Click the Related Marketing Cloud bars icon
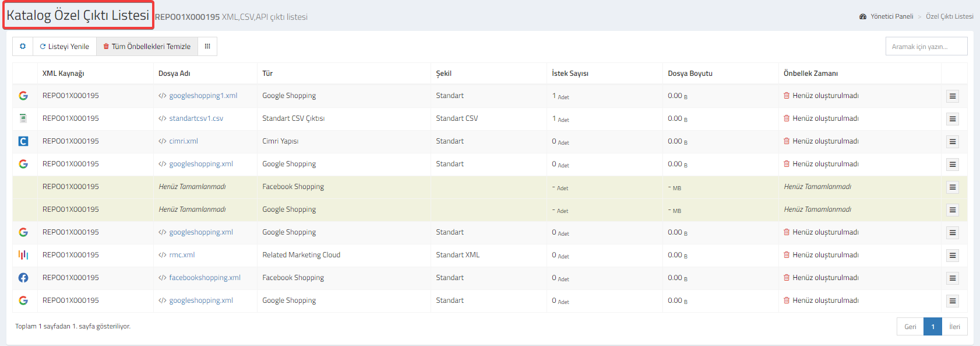Screen dimensions: 980x346 coord(23,255)
